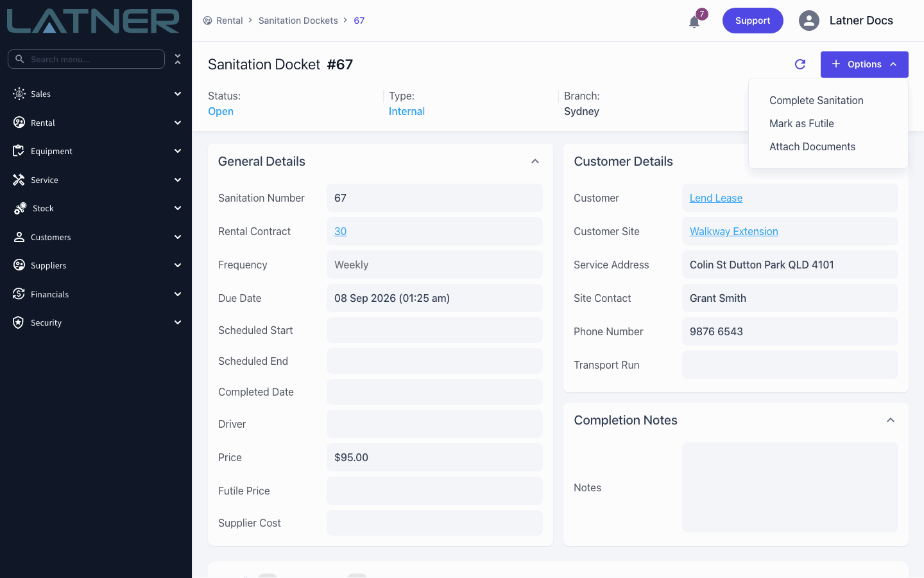The width and height of the screenshot is (924, 578).
Task: Collapse the Completion Notes panel
Action: coord(891,420)
